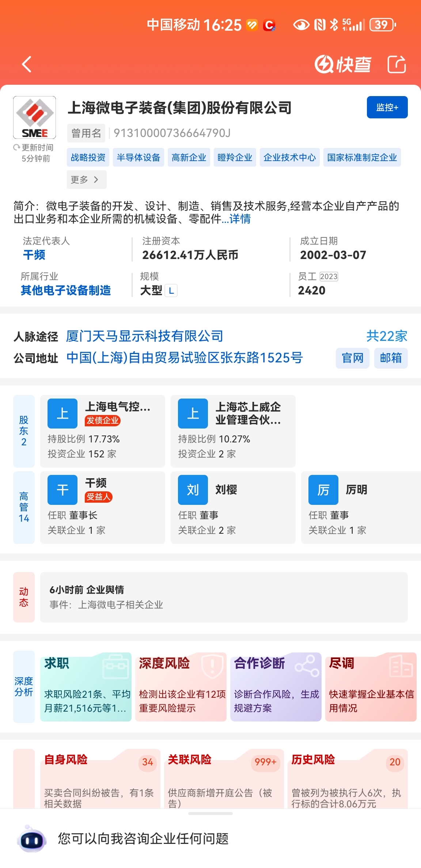421x868 pixels.
Task: Open the 其他电子设备制造 industry link
Action: point(66,290)
